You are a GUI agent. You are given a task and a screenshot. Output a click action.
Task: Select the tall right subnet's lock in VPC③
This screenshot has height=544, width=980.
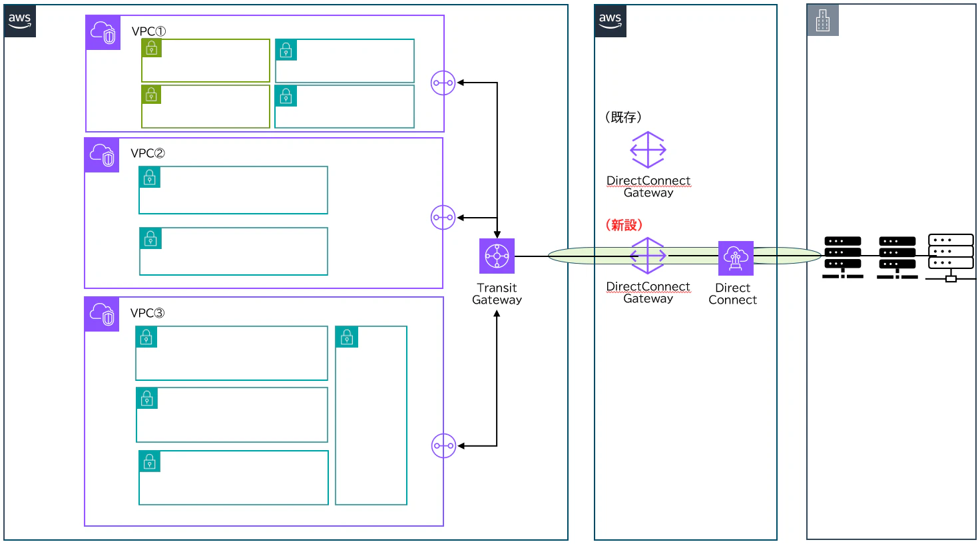pyautogui.click(x=347, y=337)
